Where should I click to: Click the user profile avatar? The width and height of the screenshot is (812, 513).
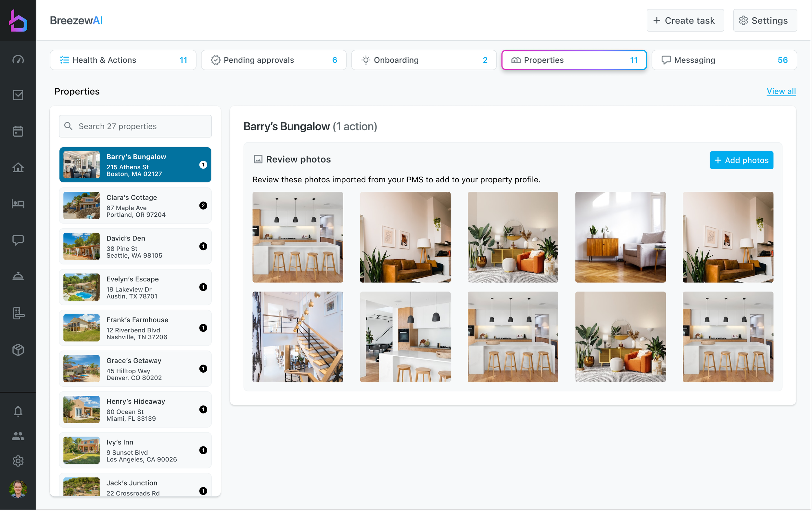[18, 489]
